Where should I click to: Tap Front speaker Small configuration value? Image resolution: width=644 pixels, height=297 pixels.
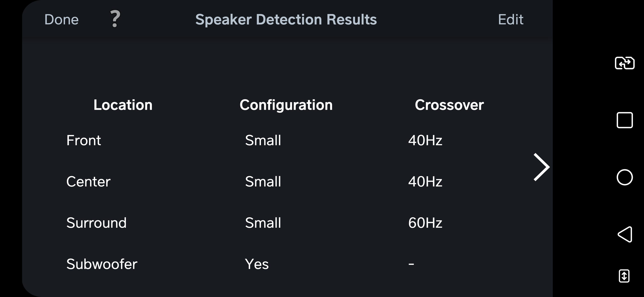click(263, 140)
